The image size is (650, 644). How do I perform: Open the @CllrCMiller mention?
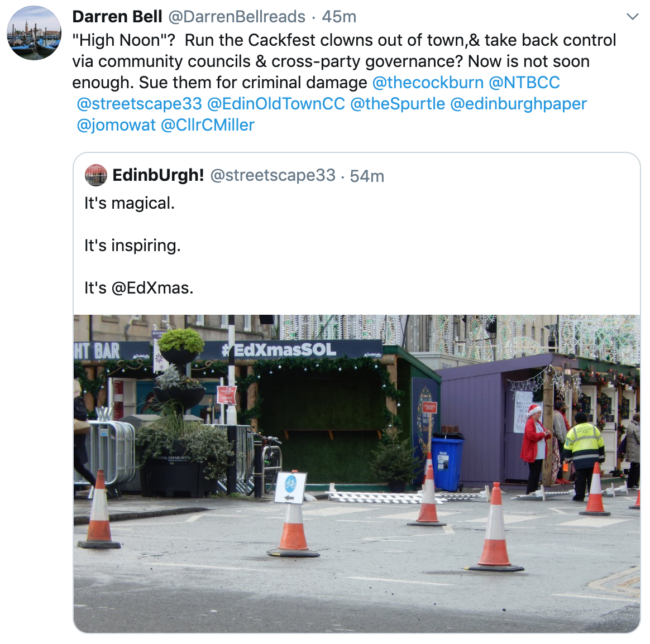(207, 124)
